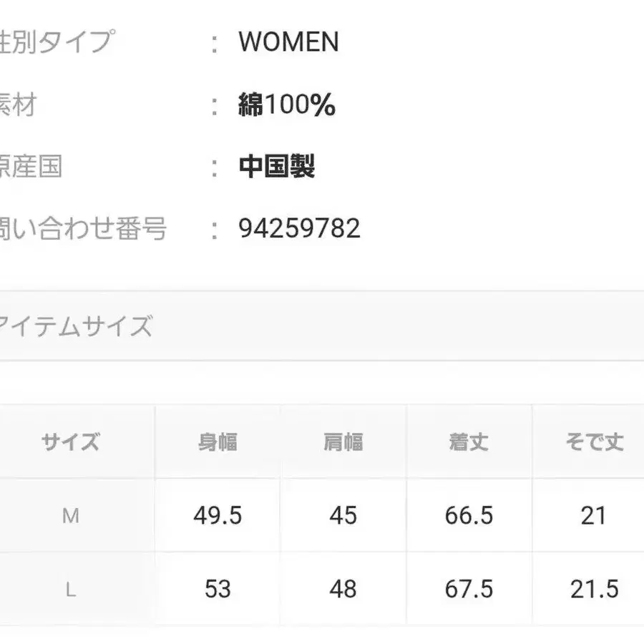Select the そで丈 column header
Image resolution: width=644 pixels, height=644 pixels.
[594, 442]
